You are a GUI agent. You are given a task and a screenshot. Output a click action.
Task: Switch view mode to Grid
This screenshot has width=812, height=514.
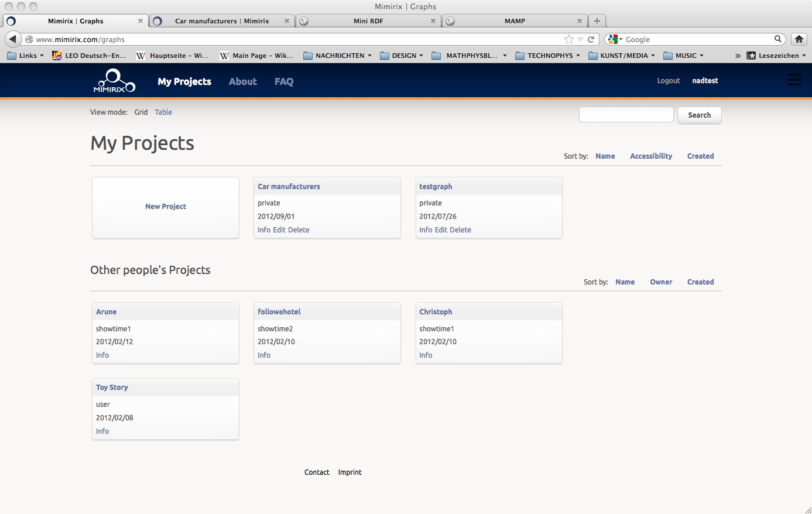tap(141, 112)
